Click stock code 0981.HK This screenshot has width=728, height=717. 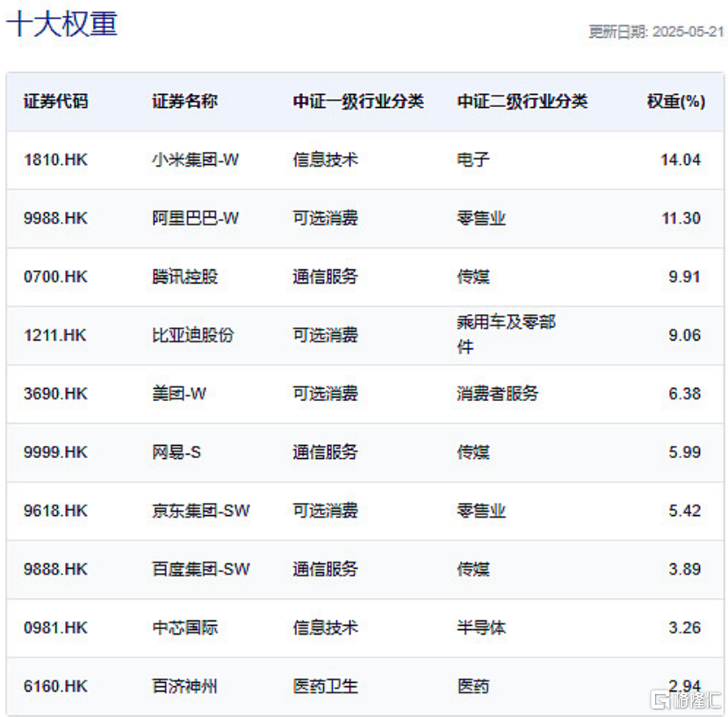(55, 627)
